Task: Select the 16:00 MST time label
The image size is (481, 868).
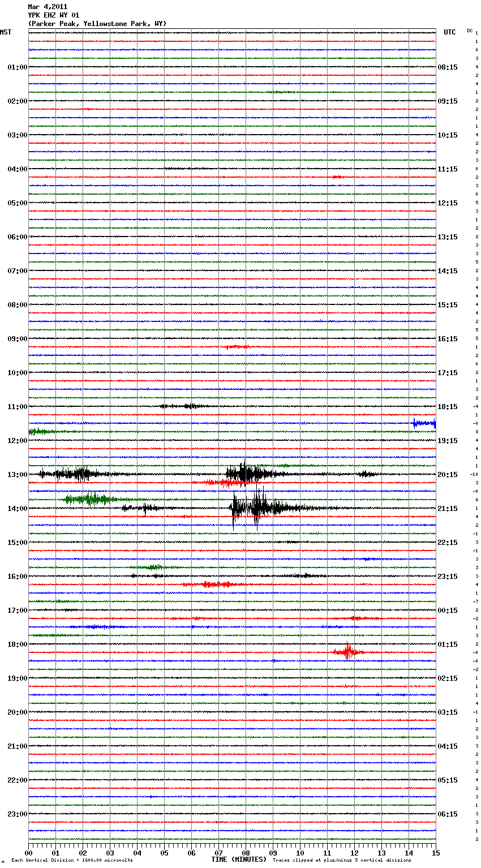Action: [18, 577]
